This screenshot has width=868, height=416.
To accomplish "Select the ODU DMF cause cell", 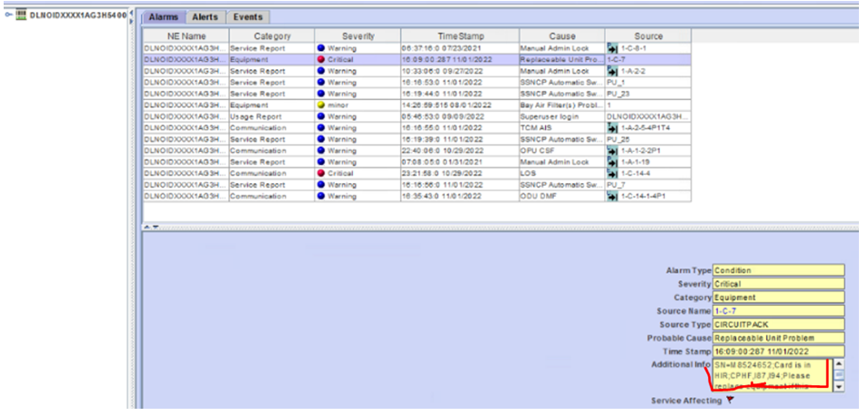I will (562, 196).
